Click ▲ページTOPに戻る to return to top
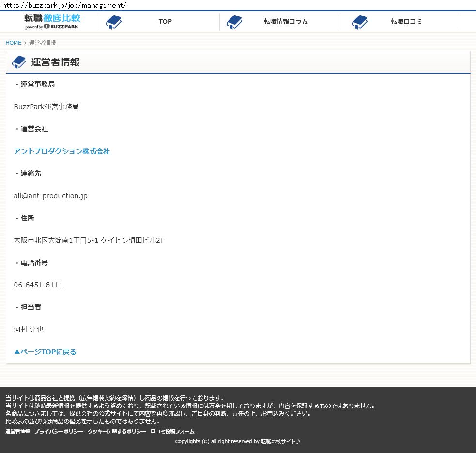 click(45, 352)
